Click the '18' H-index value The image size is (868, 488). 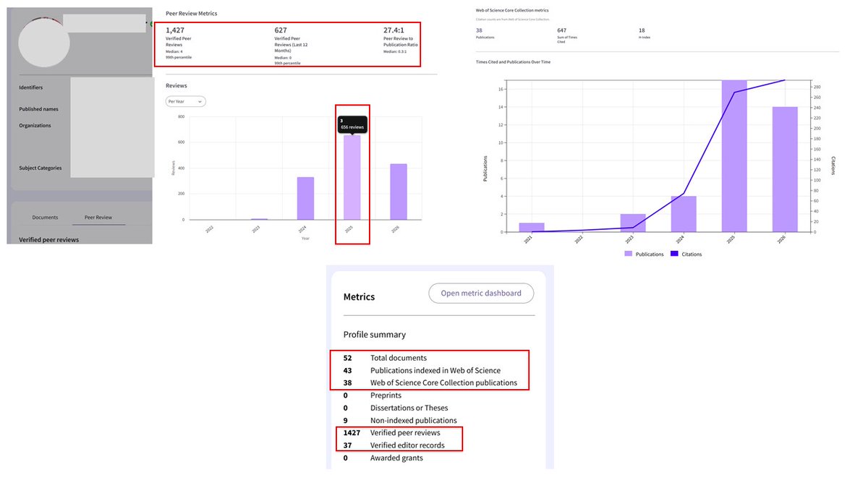pyautogui.click(x=642, y=30)
